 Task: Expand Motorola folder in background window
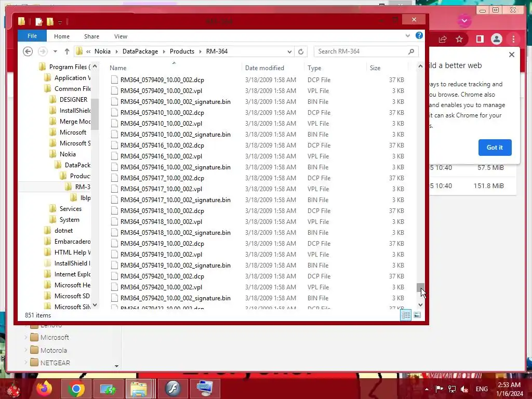pyautogui.click(x=26, y=350)
